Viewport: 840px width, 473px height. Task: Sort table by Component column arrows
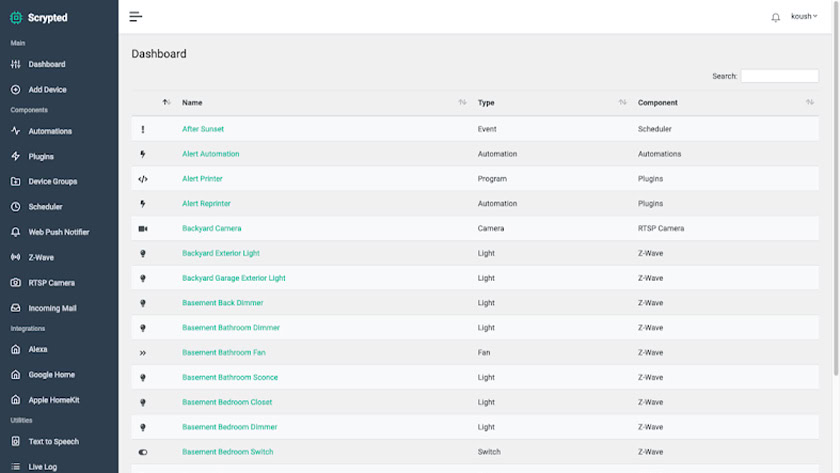pyautogui.click(x=810, y=102)
